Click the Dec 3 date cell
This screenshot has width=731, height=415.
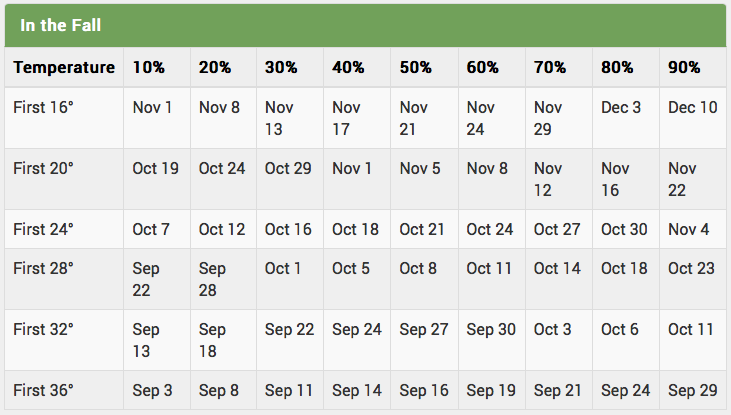(x=621, y=107)
